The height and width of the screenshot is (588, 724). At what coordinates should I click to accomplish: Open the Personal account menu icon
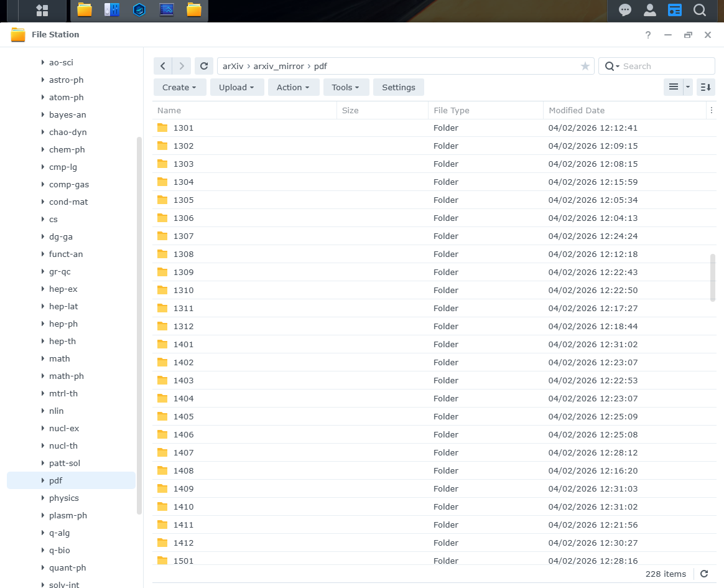pos(649,10)
